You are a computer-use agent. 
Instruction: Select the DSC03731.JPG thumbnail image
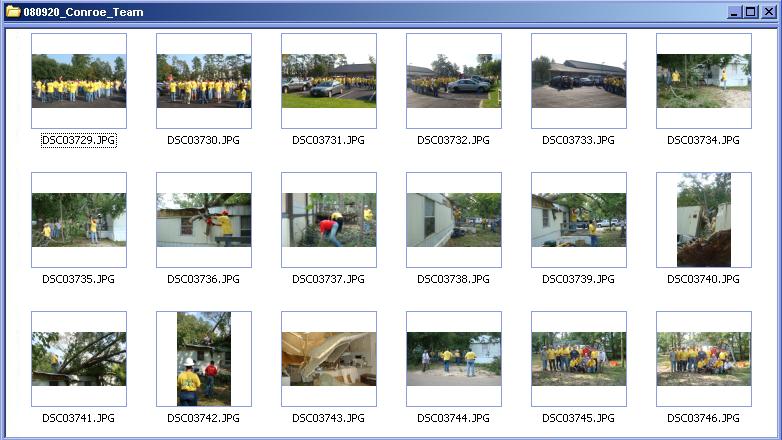[x=329, y=81]
